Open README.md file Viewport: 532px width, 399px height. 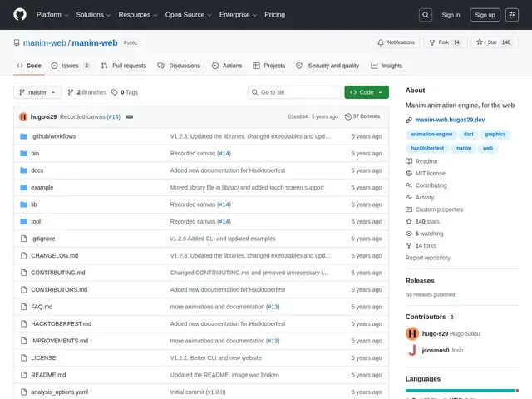[48, 375]
